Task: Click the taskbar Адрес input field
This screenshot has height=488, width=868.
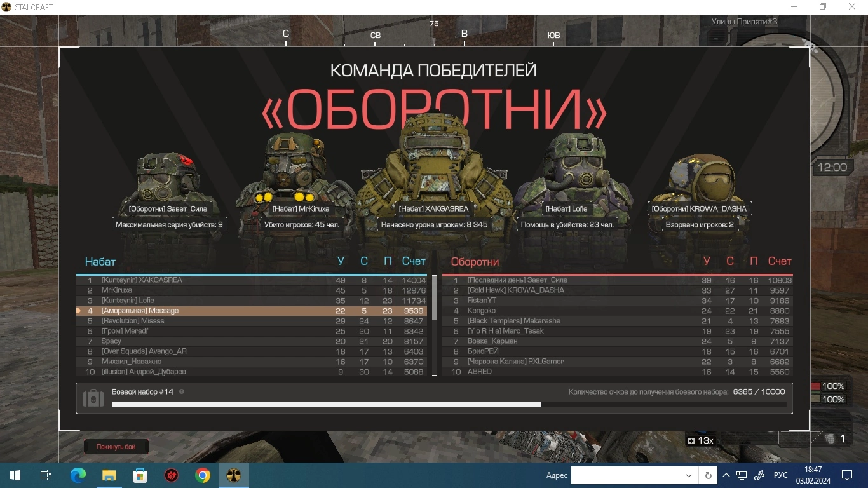Action: [626, 475]
